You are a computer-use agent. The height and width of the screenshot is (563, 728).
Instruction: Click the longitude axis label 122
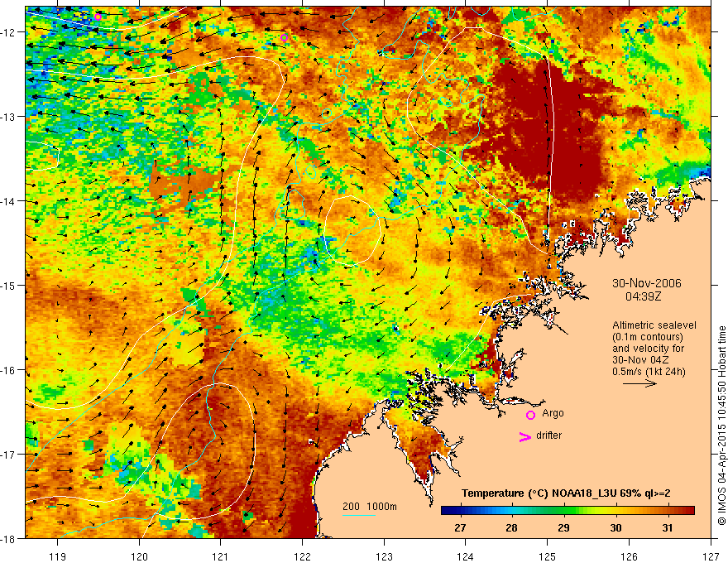pos(302,556)
